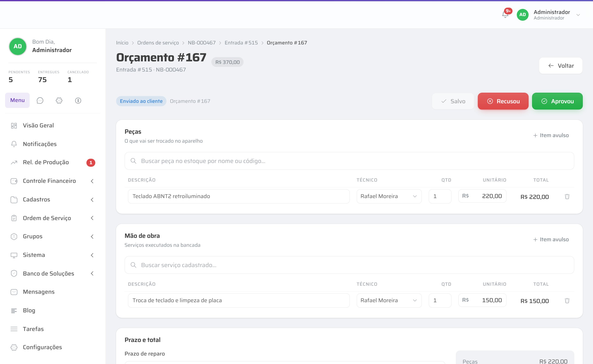The width and height of the screenshot is (593, 364).
Task: Click the Notificações bell icon in sidebar
Action: click(14, 144)
